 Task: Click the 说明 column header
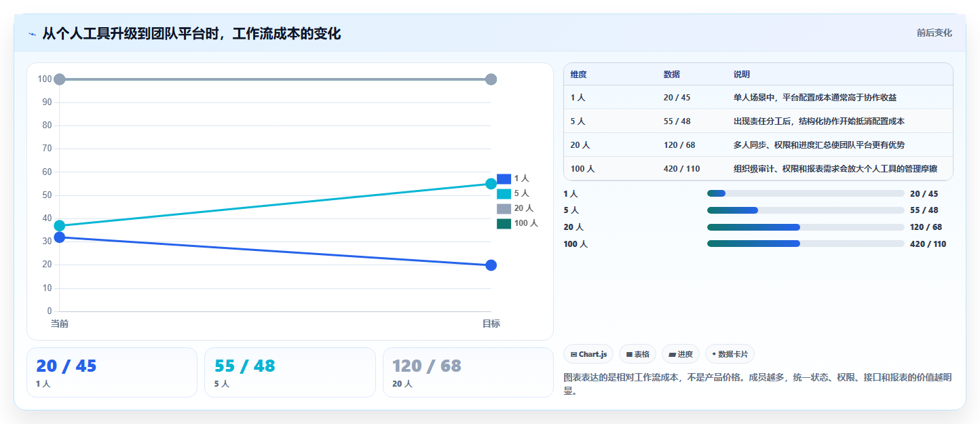click(x=742, y=75)
